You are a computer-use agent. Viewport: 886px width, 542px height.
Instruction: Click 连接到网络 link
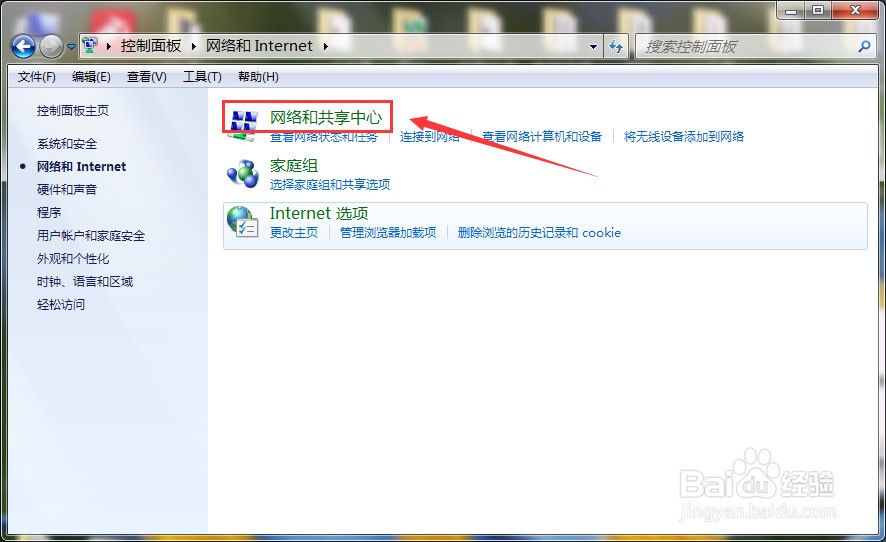pyautogui.click(x=429, y=136)
